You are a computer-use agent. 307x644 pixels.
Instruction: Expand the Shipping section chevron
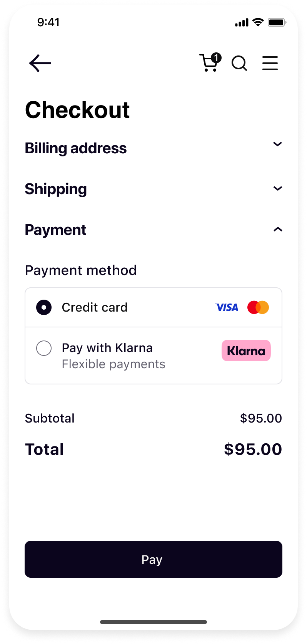pyautogui.click(x=278, y=188)
